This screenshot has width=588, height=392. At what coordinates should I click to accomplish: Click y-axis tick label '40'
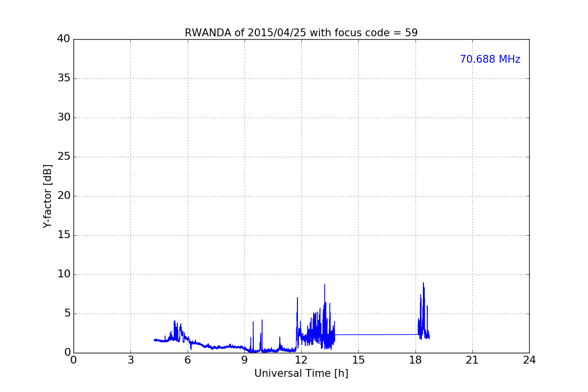tap(64, 39)
